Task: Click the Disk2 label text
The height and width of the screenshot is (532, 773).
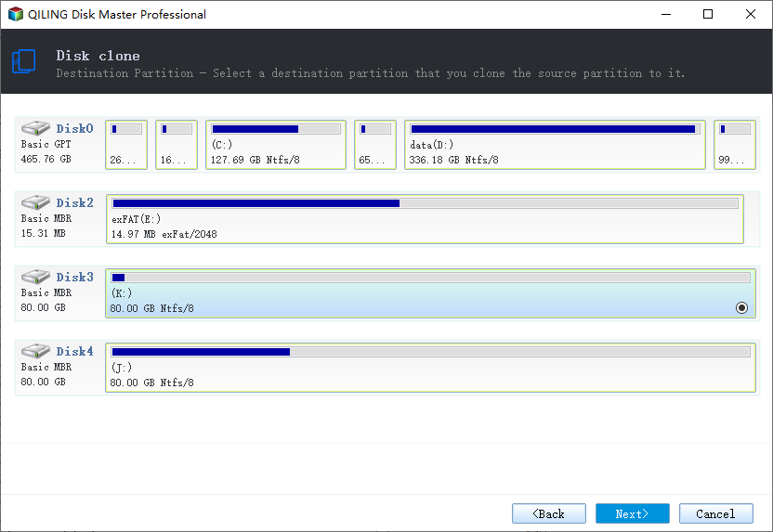Action: 74,203
